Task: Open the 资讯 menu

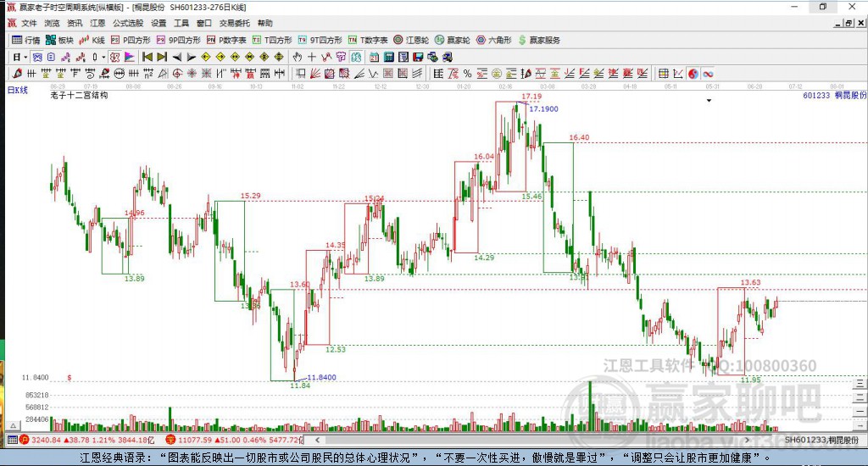Action: click(75, 23)
